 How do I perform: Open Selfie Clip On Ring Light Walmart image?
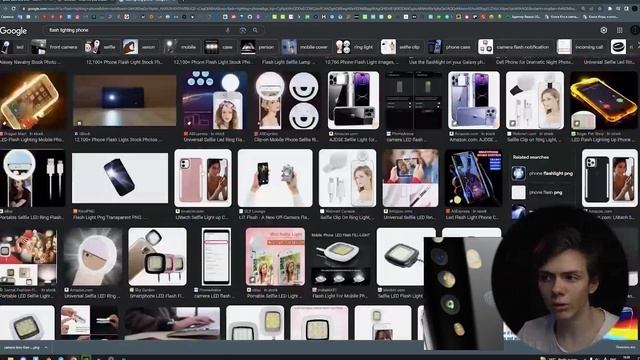click(x=347, y=178)
